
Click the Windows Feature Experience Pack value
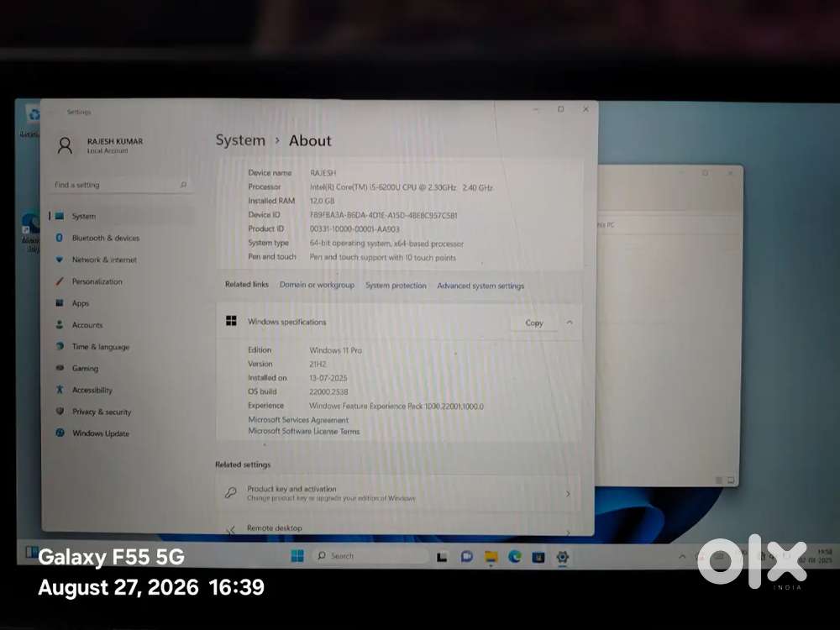(x=396, y=407)
